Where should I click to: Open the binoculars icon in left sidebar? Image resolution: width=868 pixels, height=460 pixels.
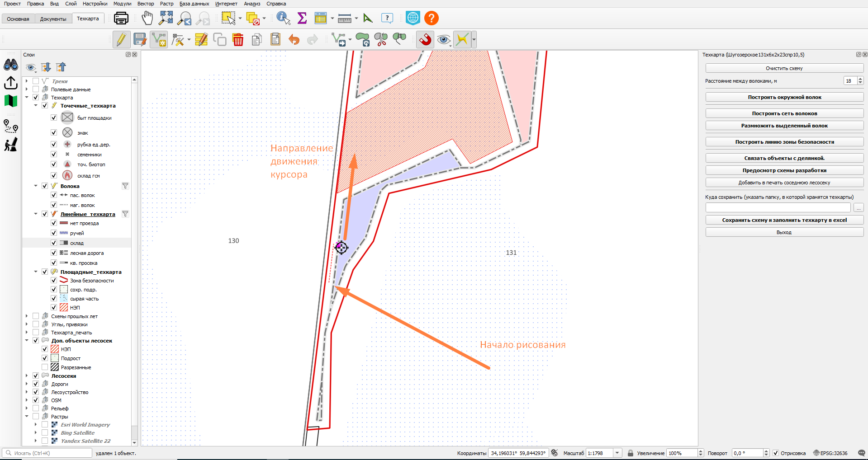pyautogui.click(x=11, y=65)
